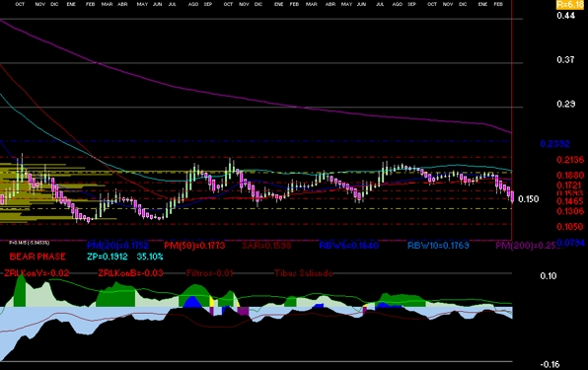Screen dimensions: 588x370
Task: Click the RBW6 indicator readout
Action: (348, 246)
